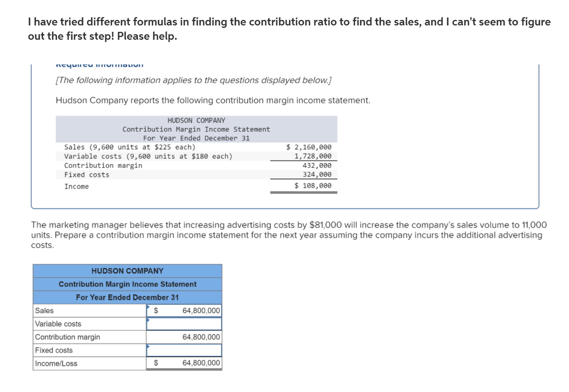Image resolution: width=569 pixels, height=392 pixels.
Task: Click the Variable costs input field
Action: 184,324
